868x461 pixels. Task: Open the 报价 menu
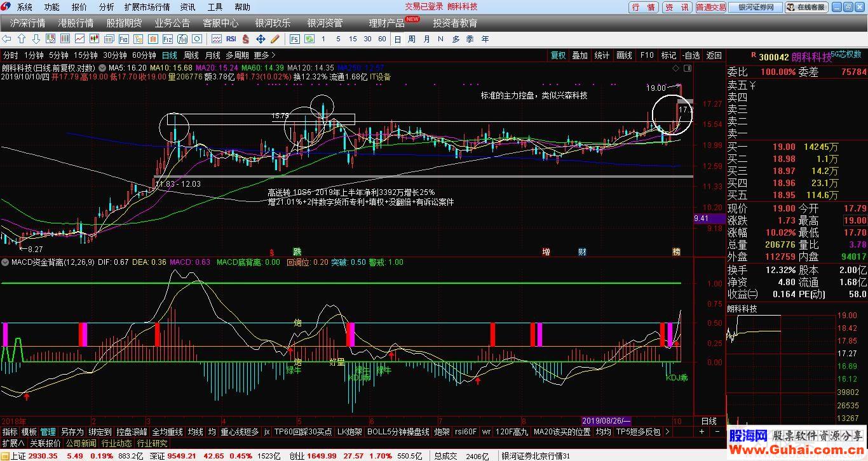(x=79, y=7)
